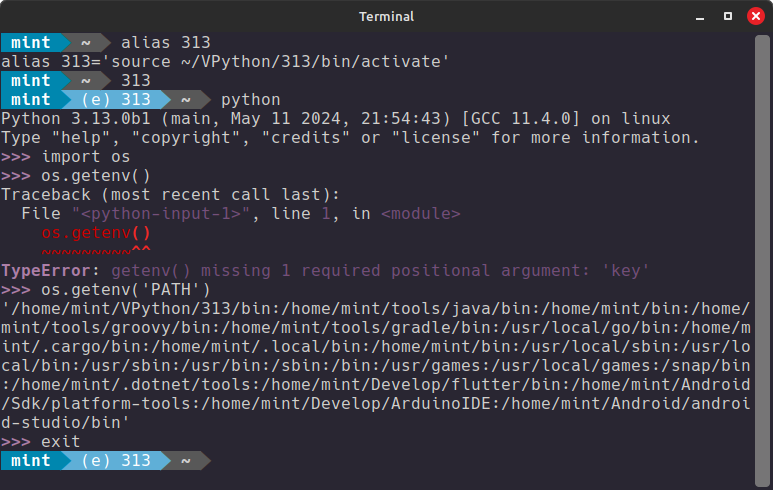Click the red os.getenv() error text
773x490 pixels.
tap(96, 233)
